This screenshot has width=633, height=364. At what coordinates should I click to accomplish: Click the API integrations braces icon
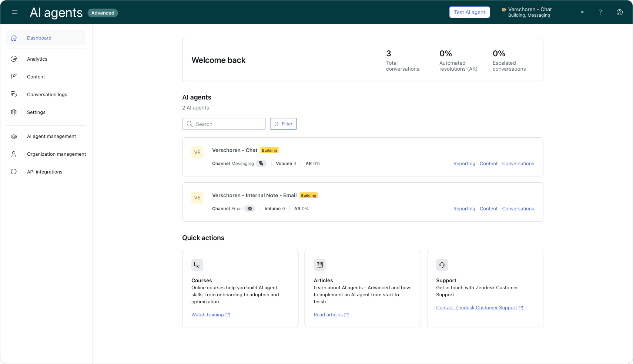[14, 172]
